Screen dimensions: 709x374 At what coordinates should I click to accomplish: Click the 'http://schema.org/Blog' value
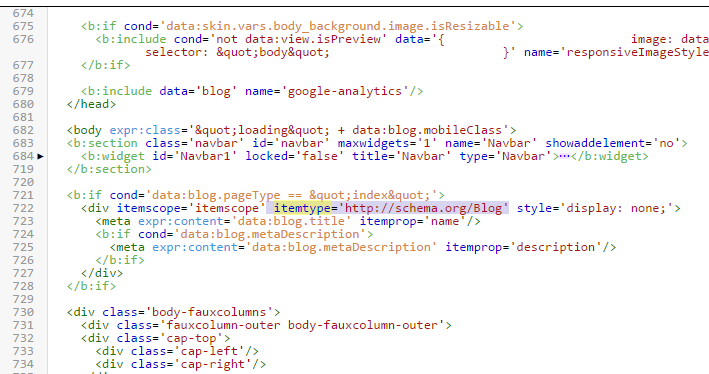(x=423, y=208)
